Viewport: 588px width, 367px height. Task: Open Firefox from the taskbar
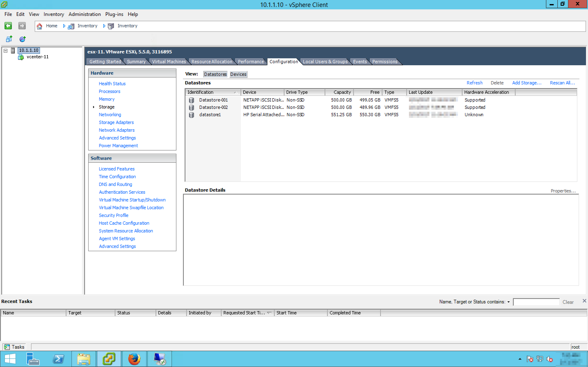point(134,359)
